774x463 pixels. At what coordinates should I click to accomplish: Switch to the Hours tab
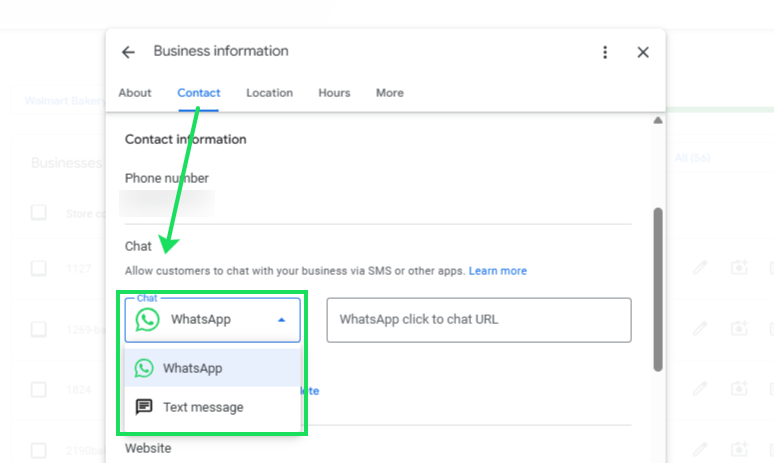tap(334, 93)
